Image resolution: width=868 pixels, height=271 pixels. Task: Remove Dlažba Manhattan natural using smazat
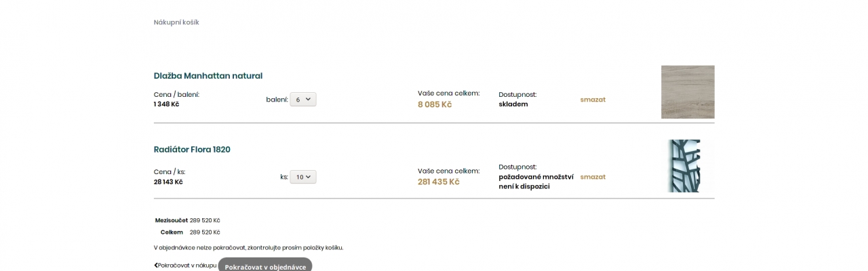(593, 100)
